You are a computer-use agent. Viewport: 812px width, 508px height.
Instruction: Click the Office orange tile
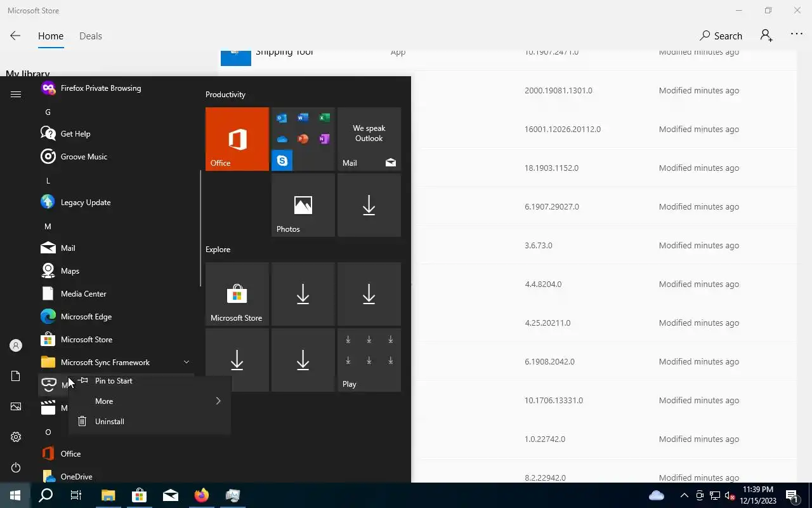point(237,139)
